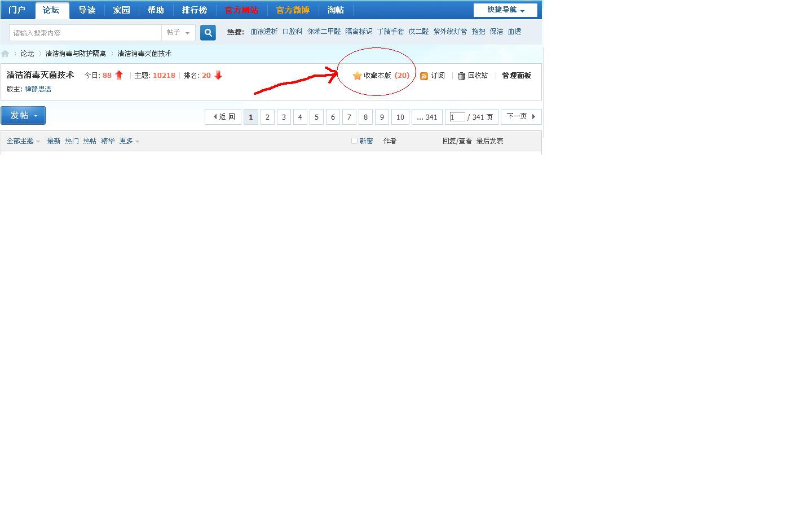Expand the 全部主题 filter dropdown
This screenshot has height=508, width=812.
click(23, 141)
